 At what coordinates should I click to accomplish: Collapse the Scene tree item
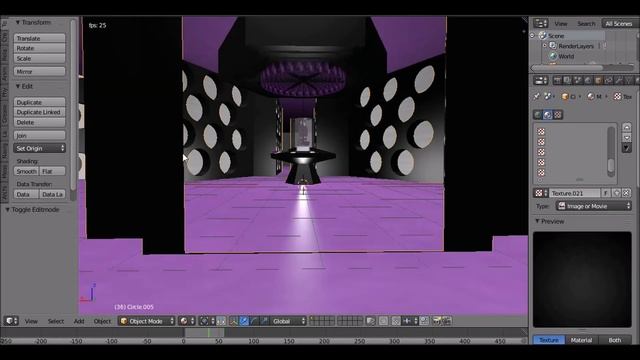pyautogui.click(x=532, y=36)
